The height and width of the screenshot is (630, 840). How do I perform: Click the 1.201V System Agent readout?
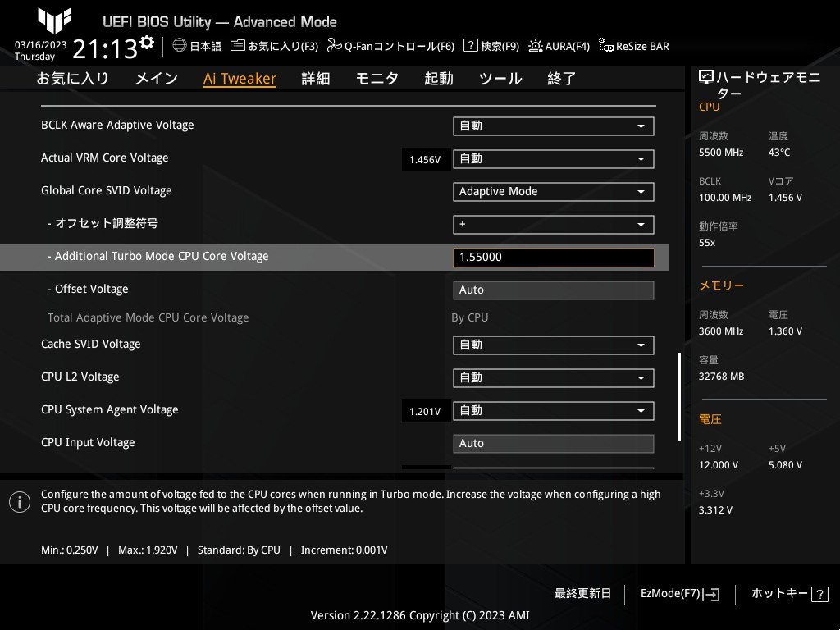point(425,412)
